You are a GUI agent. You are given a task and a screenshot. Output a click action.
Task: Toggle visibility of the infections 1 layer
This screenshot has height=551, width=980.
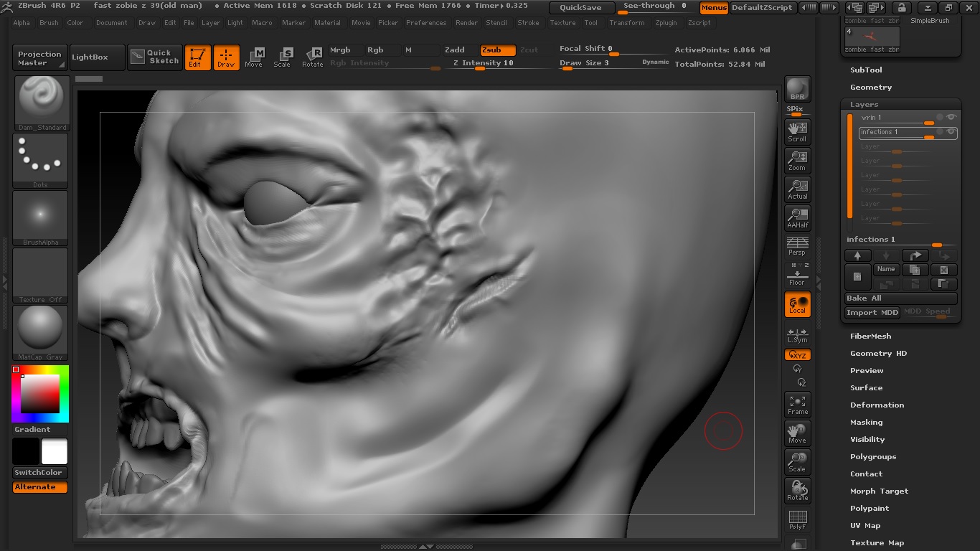[951, 133]
